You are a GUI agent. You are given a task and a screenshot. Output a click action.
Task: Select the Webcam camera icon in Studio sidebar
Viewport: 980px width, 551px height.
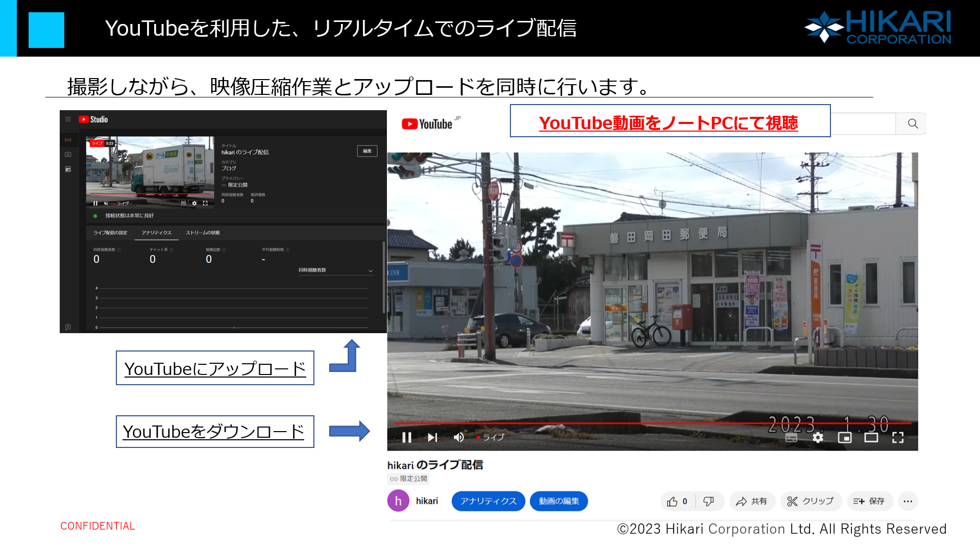point(68,154)
